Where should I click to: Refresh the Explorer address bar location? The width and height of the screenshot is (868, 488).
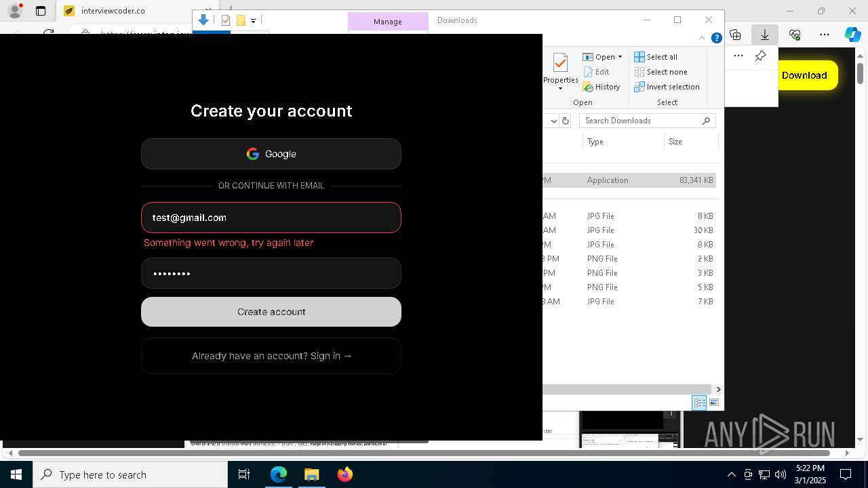pyautogui.click(x=566, y=121)
